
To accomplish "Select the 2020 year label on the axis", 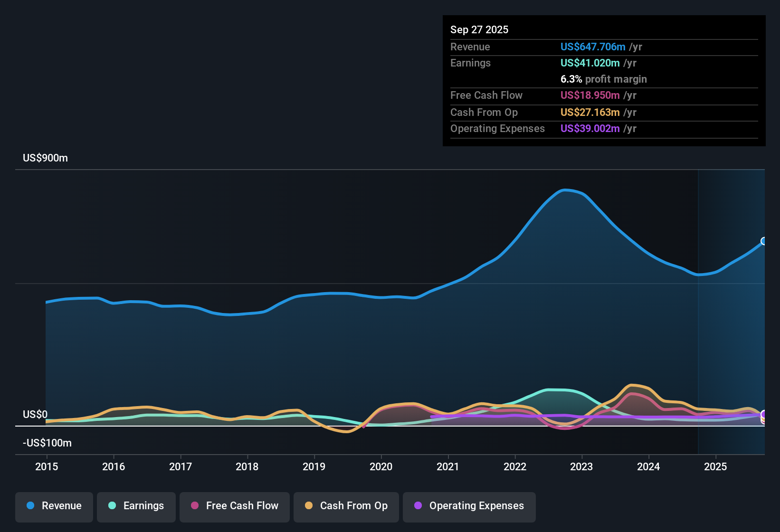I will pos(381,467).
